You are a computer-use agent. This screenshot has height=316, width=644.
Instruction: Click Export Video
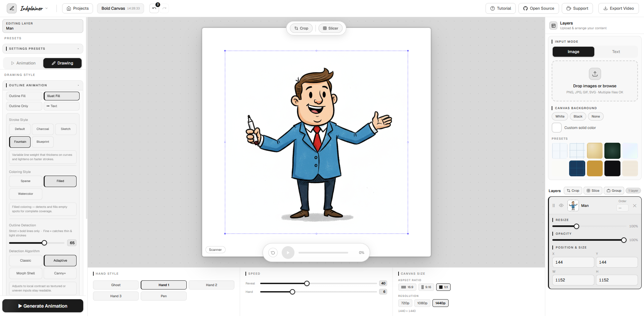pos(618,8)
